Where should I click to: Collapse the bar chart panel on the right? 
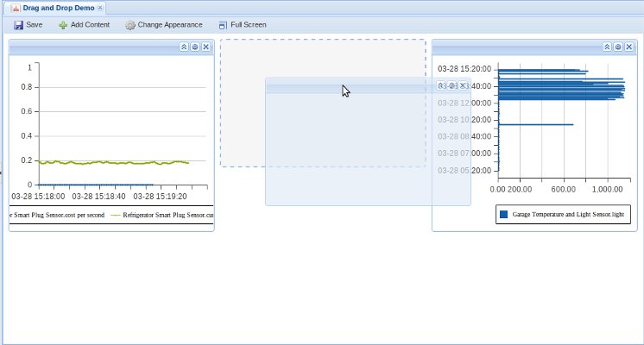tap(607, 47)
